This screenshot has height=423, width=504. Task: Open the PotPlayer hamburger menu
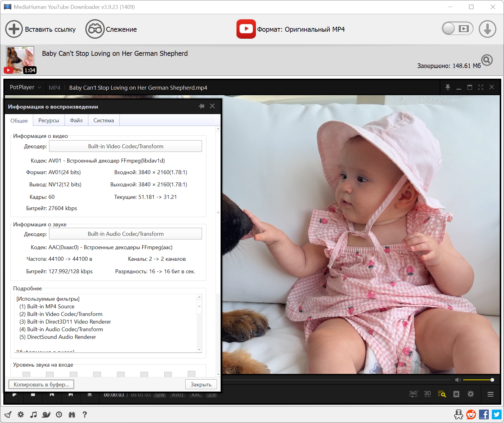[491, 394]
